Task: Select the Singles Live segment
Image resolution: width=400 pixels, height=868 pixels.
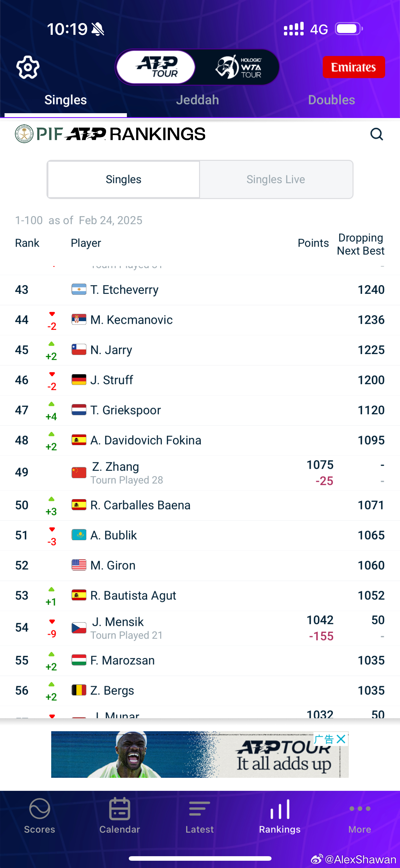Action: [x=276, y=179]
